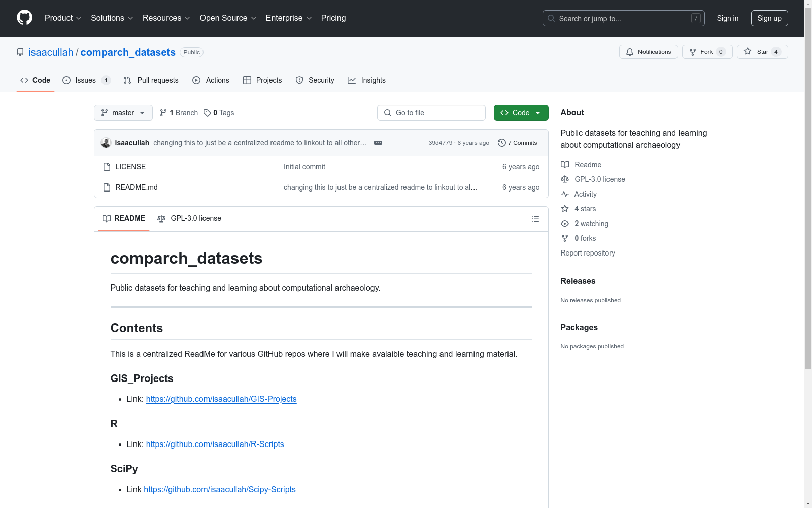Click the star icon beside 4 stars
812x508 pixels.
pyautogui.click(x=565, y=209)
